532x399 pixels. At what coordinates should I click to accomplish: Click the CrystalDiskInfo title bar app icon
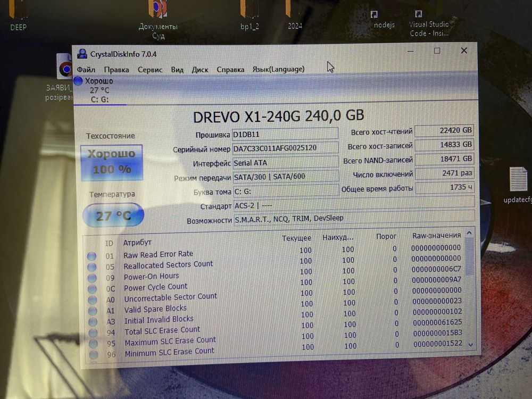[82, 54]
